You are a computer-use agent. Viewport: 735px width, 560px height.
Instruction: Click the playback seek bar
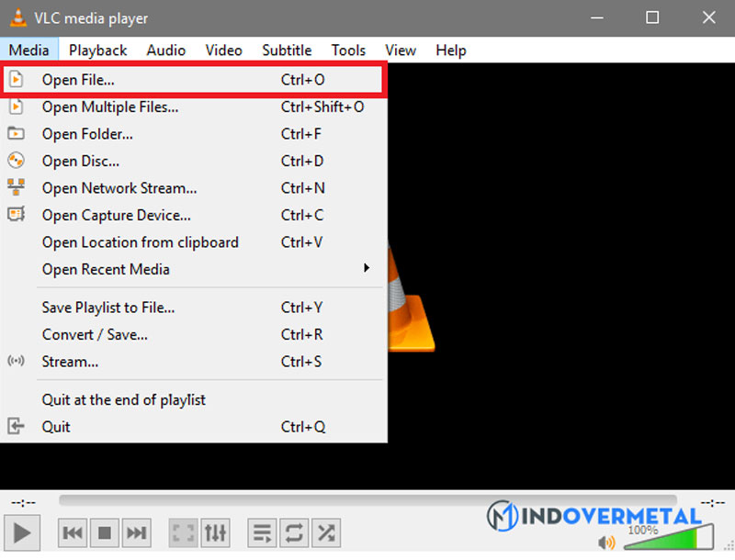pos(367,501)
